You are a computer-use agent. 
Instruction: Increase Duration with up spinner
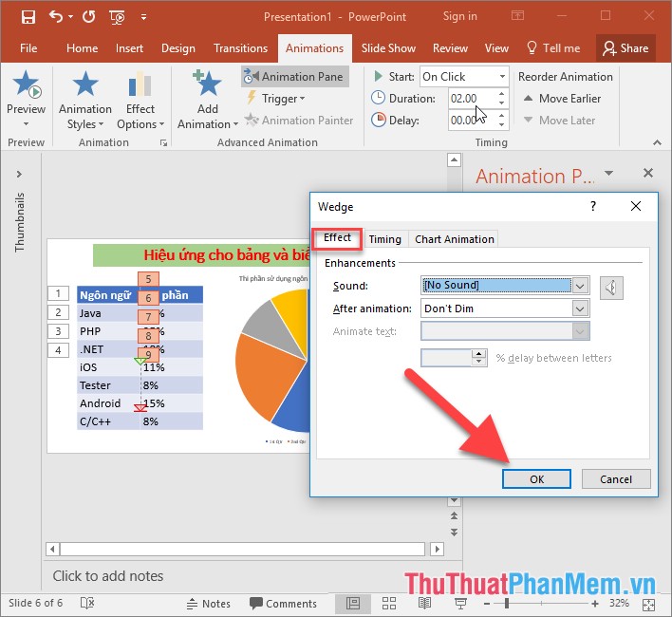tap(501, 93)
